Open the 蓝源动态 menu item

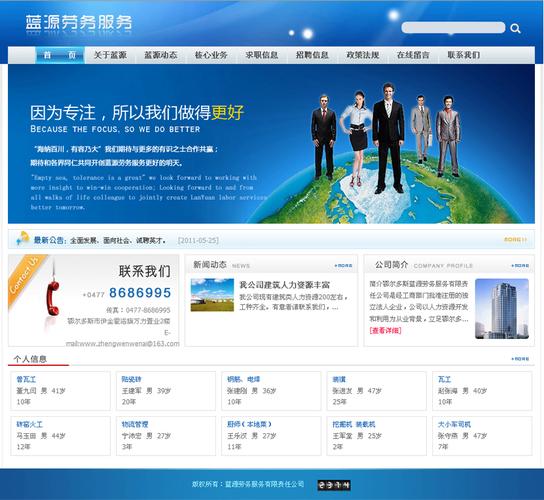coord(161,55)
